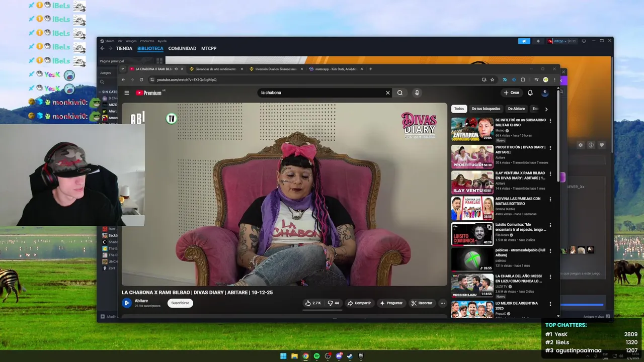Show more filter chips with arrow
Image resolution: width=644 pixels, height=362 pixels.
[546, 109]
